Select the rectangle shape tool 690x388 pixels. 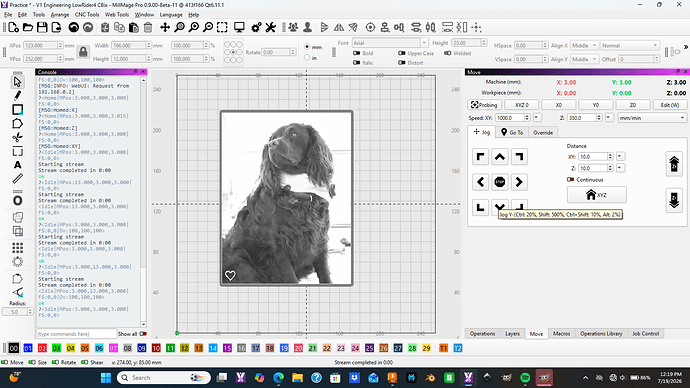tap(17, 110)
